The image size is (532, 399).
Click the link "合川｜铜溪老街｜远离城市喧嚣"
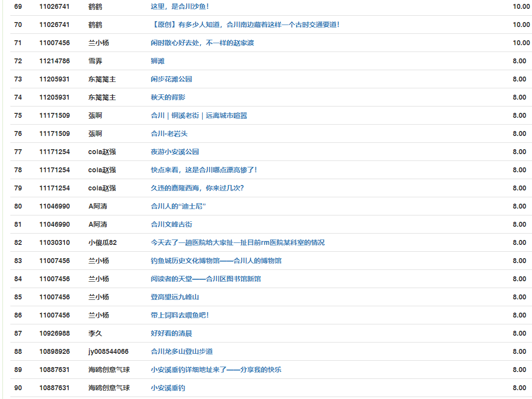point(198,116)
